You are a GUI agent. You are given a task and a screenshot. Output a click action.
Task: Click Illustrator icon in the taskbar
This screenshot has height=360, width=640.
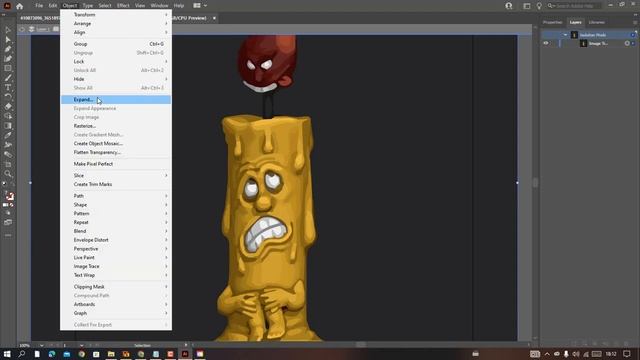click(185, 354)
